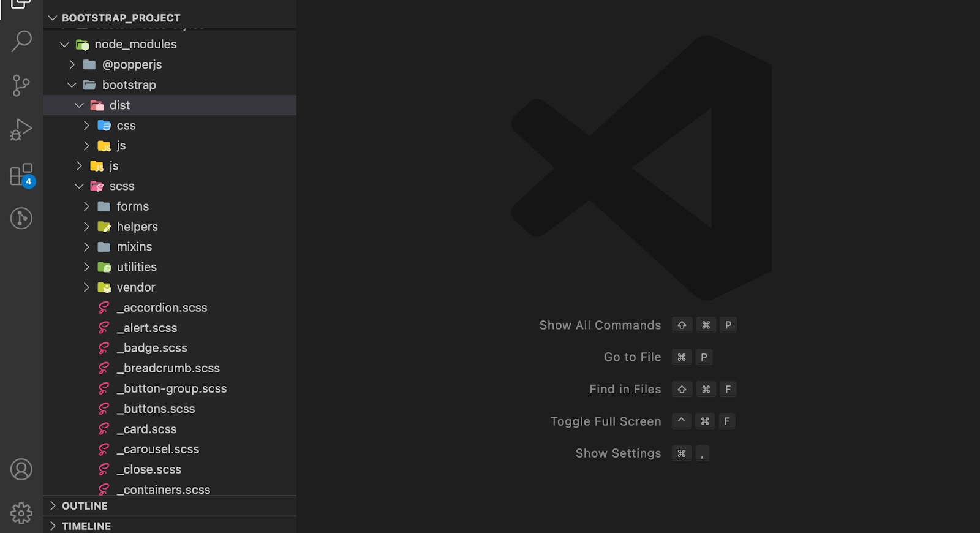Click the BOOTSTRAP_PROJECT header title
Image resolution: width=980 pixels, height=533 pixels.
(x=121, y=18)
